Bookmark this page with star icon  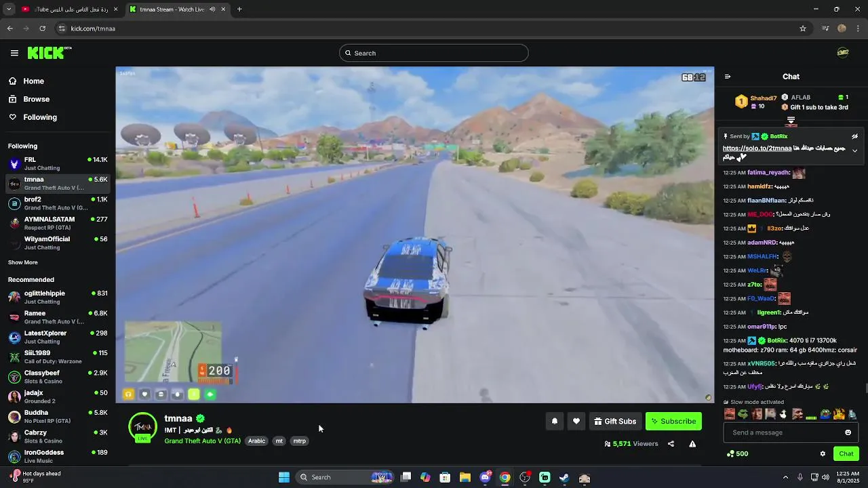[803, 28]
